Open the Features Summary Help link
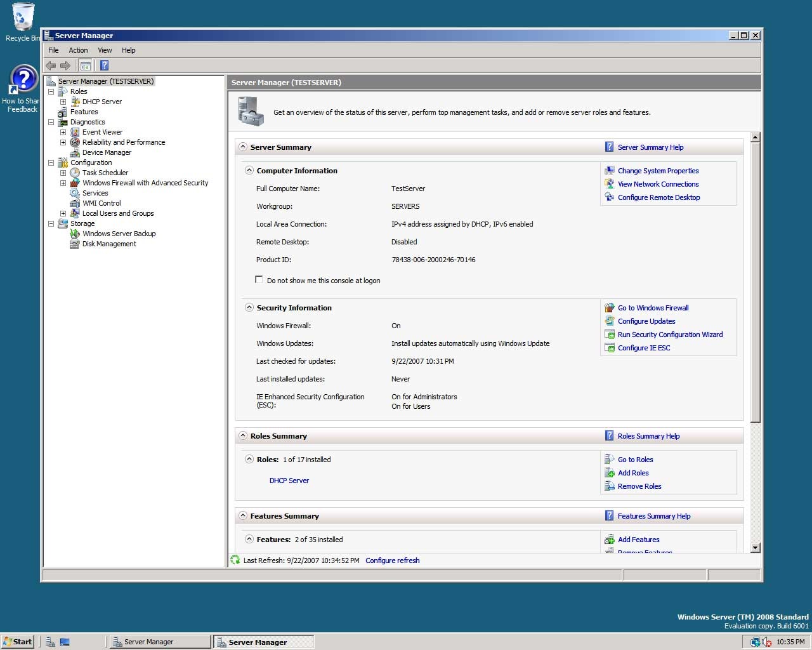This screenshot has width=812, height=650. [x=654, y=516]
